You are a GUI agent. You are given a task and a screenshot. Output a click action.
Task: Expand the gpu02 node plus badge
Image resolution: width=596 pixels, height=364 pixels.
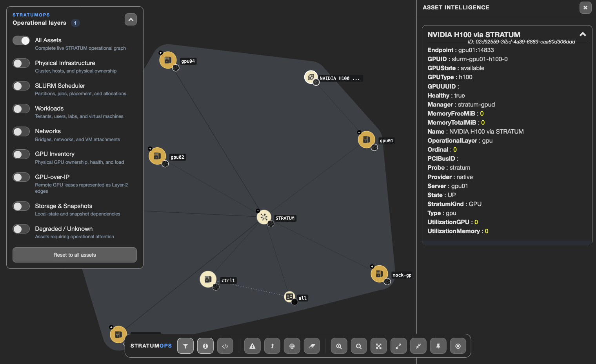(x=150, y=148)
